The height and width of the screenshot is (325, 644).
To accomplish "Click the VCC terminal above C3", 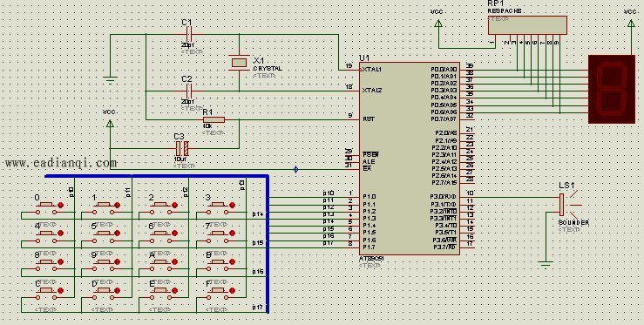I will (x=110, y=124).
